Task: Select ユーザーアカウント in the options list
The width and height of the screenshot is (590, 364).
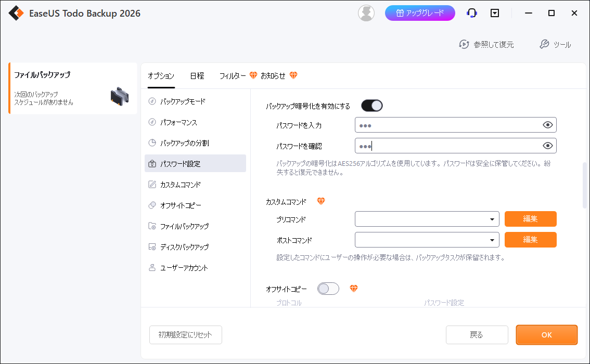Action: (195, 267)
